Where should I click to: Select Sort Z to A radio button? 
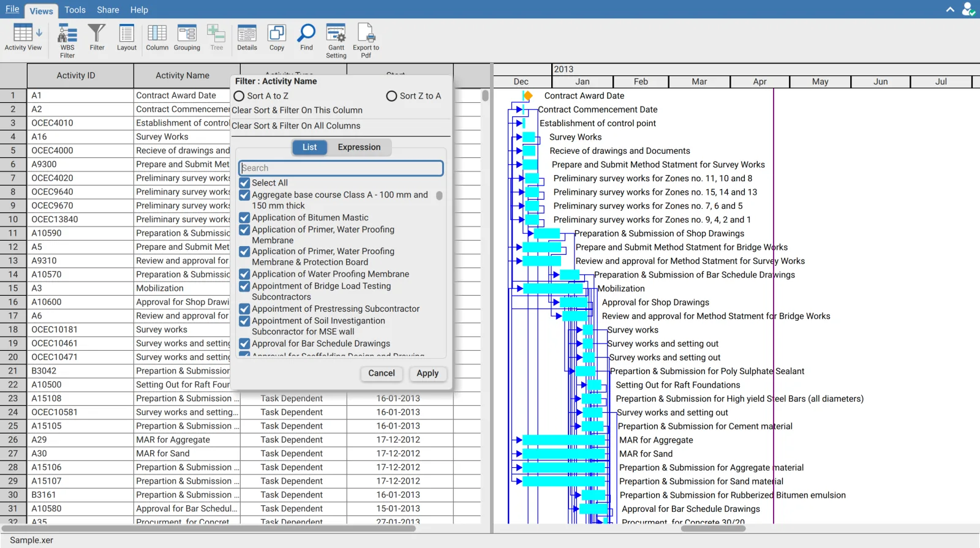[x=391, y=96]
